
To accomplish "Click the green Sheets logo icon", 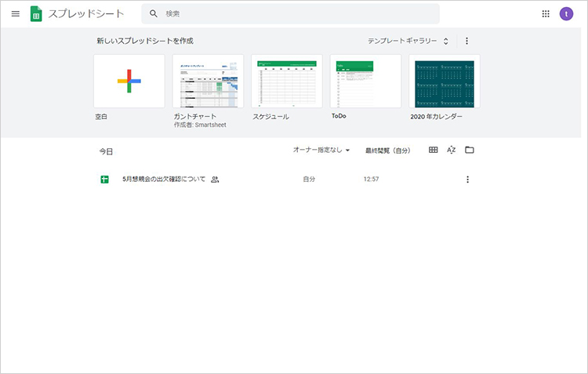I will click(36, 14).
